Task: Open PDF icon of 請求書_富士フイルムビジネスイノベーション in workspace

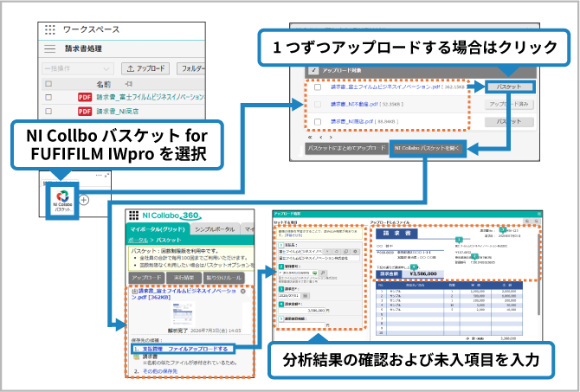Action: coord(85,97)
